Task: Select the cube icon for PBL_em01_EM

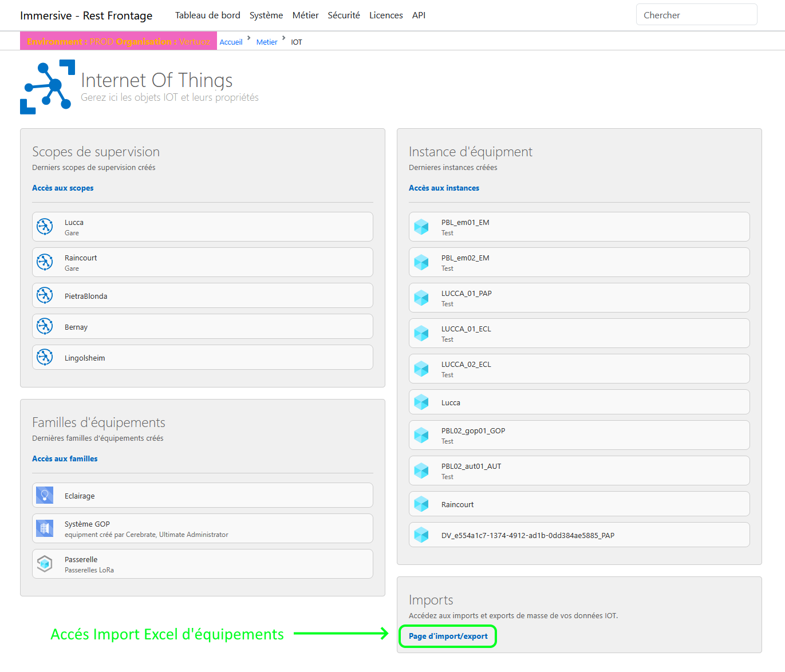Action: (421, 227)
